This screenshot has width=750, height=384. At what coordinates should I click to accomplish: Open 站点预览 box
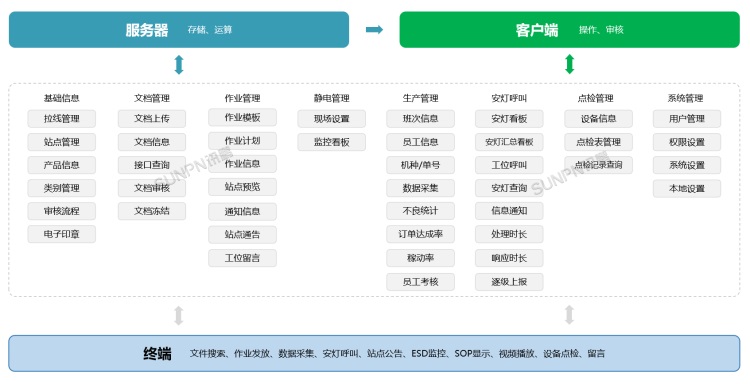[242, 187]
